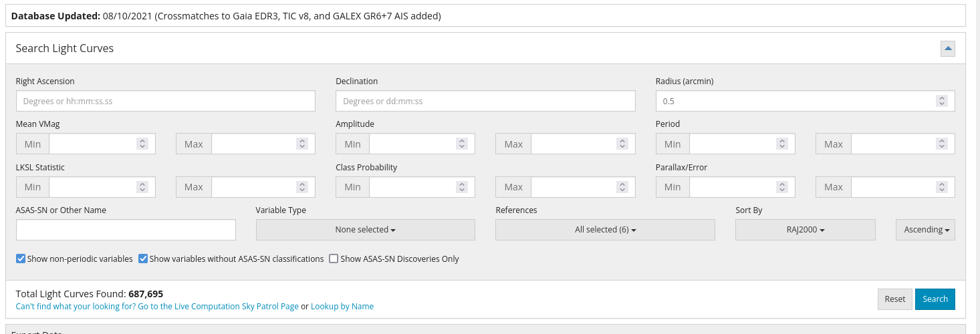Open the References dropdown
Image resolution: width=980 pixels, height=334 pixels.
click(x=605, y=230)
